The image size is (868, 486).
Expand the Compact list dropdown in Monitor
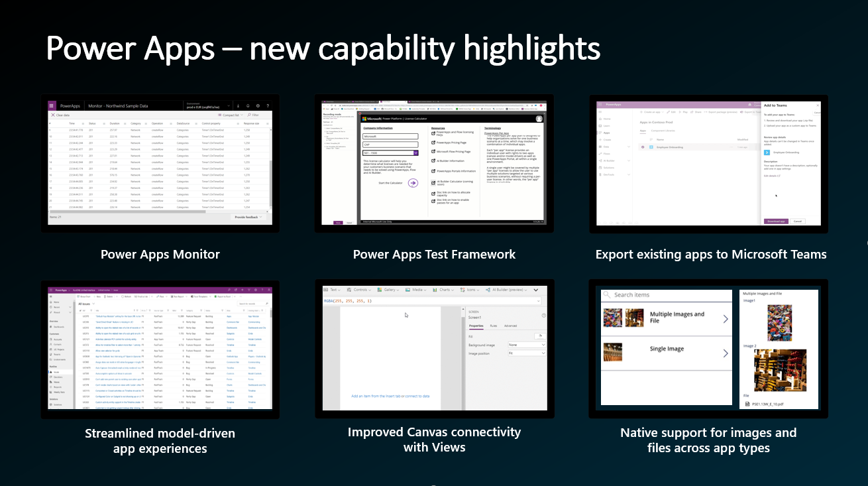229,115
